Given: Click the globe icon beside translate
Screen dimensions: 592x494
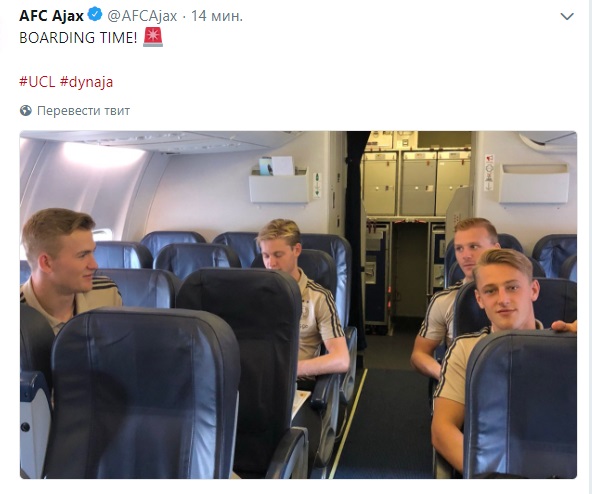Looking at the screenshot, I should [x=26, y=111].
